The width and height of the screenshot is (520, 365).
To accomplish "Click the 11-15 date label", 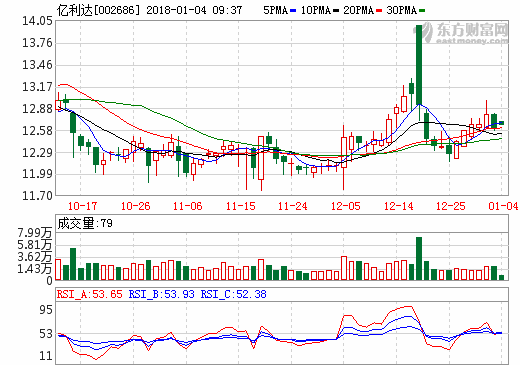I will (x=240, y=206).
